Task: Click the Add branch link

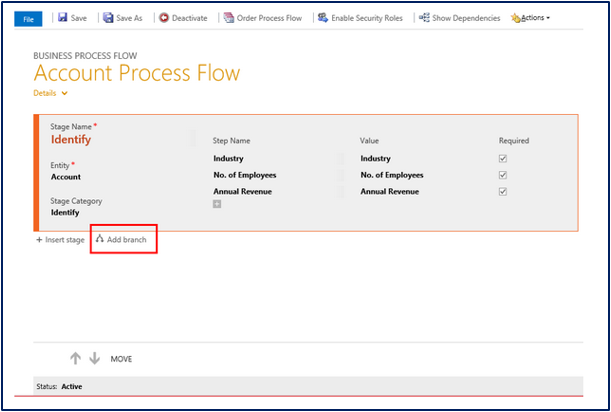Action: [125, 240]
